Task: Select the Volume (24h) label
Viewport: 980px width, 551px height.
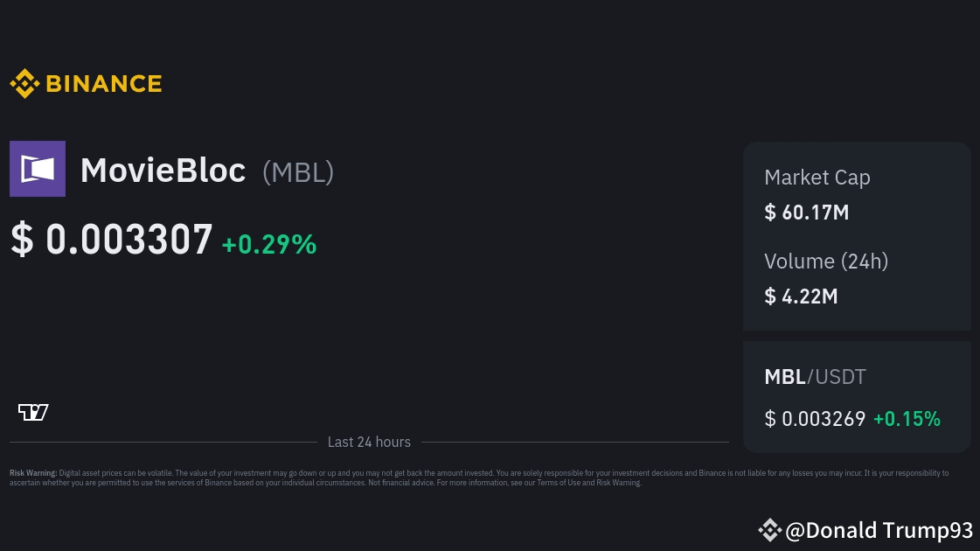Action: click(826, 262)
